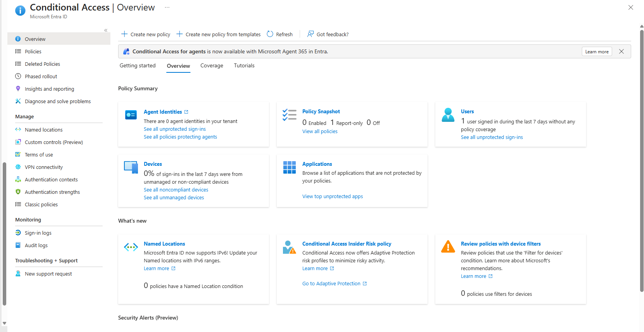Open the Authentication strengths shield icon
The image size is (644, 332).
point(18,192)
